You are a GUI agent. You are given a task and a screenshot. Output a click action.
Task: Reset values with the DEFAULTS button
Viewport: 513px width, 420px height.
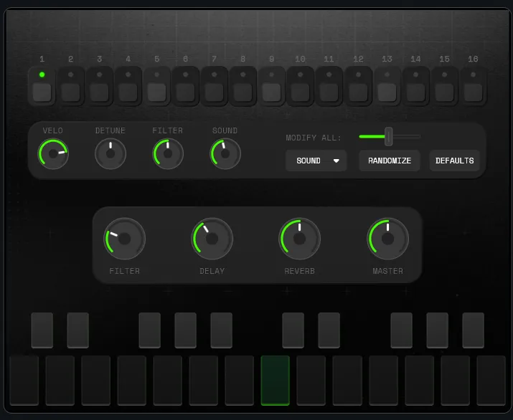(454, 161)
